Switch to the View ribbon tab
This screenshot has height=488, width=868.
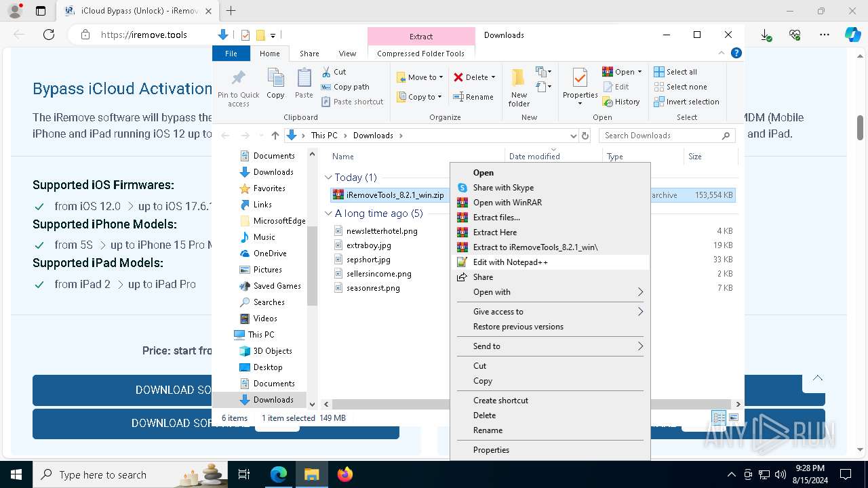coord(347,54)
